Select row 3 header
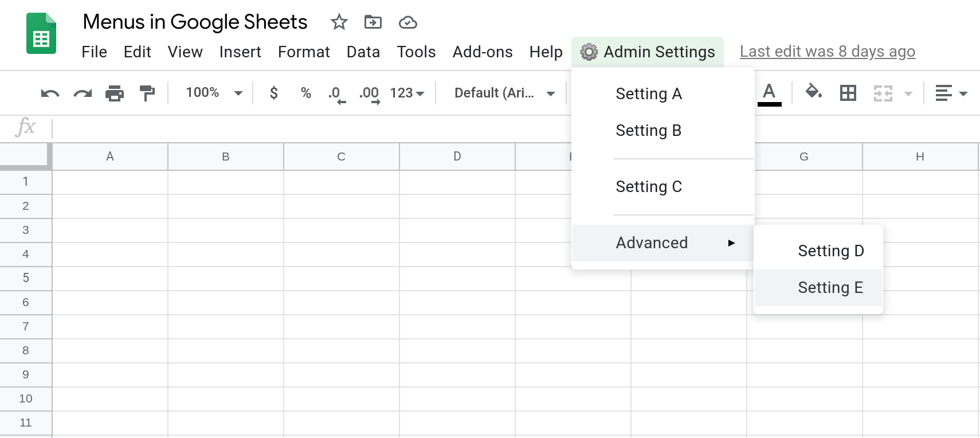This screenshot has width=980, height=438. tap(26, 230)
